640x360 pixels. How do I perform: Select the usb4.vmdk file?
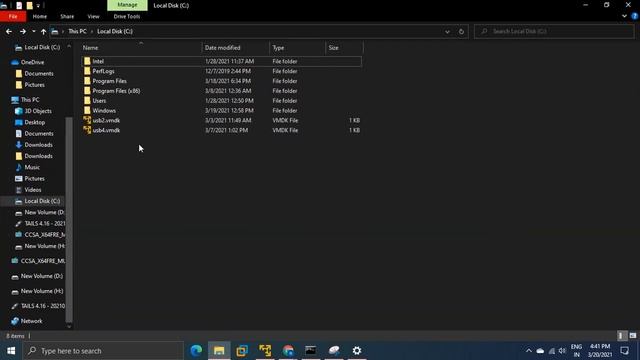(106, 130)
